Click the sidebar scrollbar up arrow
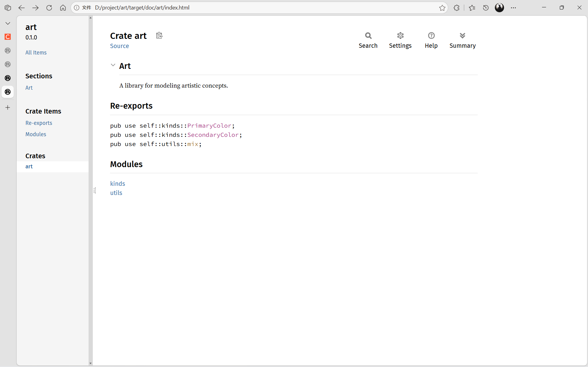The image size is (588, 367). click(x=90, y=18)
